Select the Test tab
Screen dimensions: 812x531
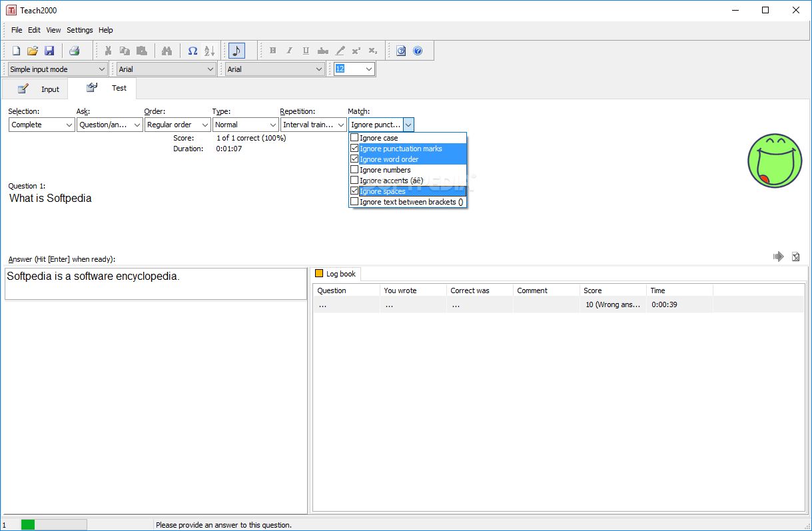coord(103,88)
